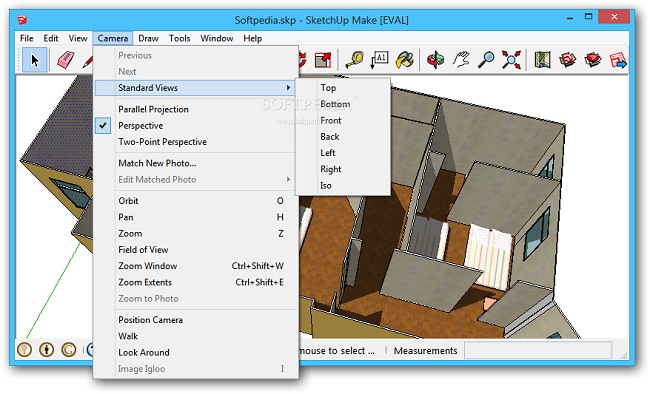Click the Send to LayOut icon
Screen dimensions: 650x394
pos(618,60)
